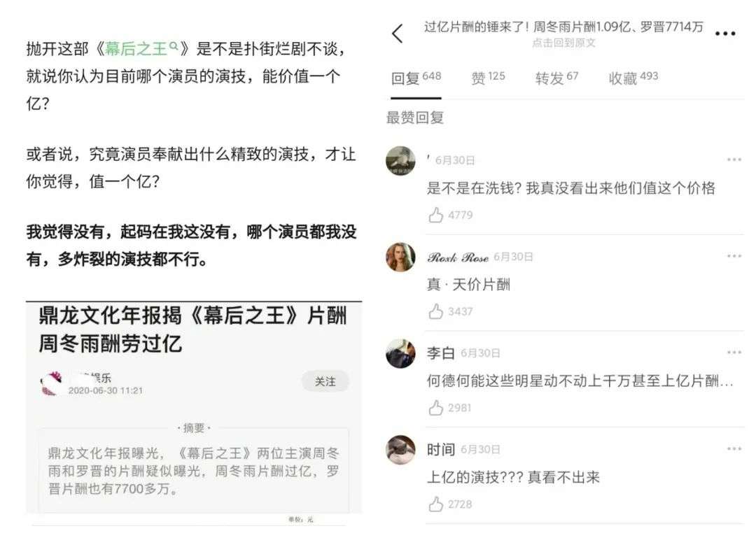Open 李白's profile avatar

point(400,353)
